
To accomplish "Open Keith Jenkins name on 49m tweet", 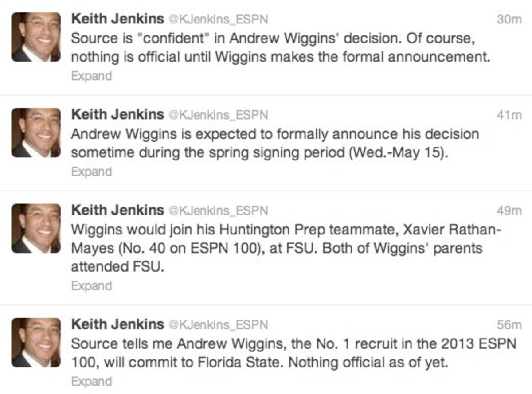I will (x=117, y=211).
